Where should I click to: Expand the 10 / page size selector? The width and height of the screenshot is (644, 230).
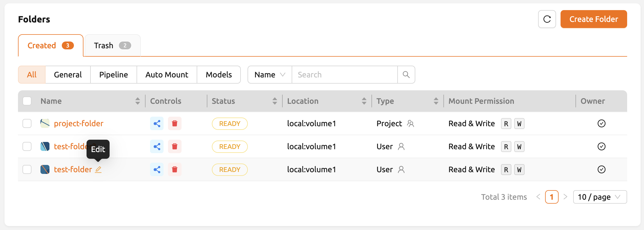600,197
